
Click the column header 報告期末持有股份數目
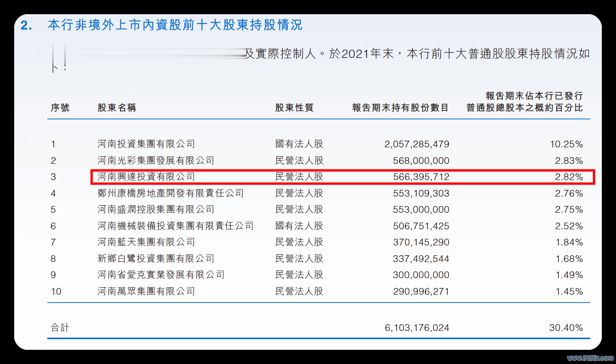(401, 108)
